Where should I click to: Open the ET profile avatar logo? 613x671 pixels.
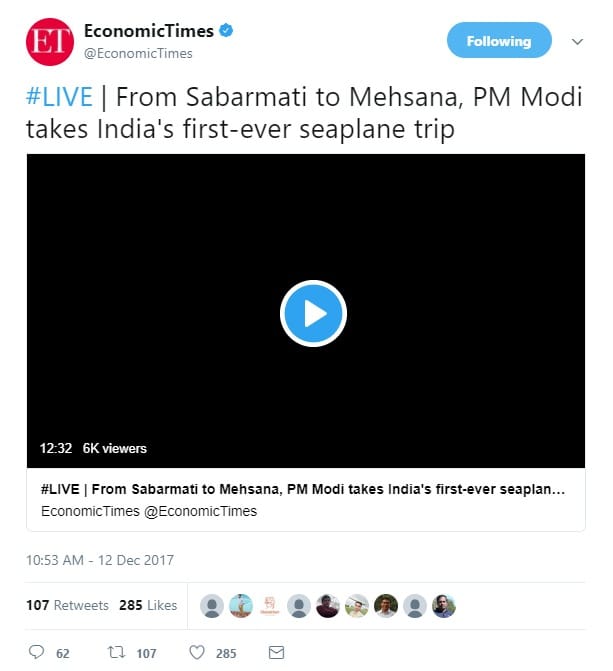pyautogui.click(x=46, y=42)
